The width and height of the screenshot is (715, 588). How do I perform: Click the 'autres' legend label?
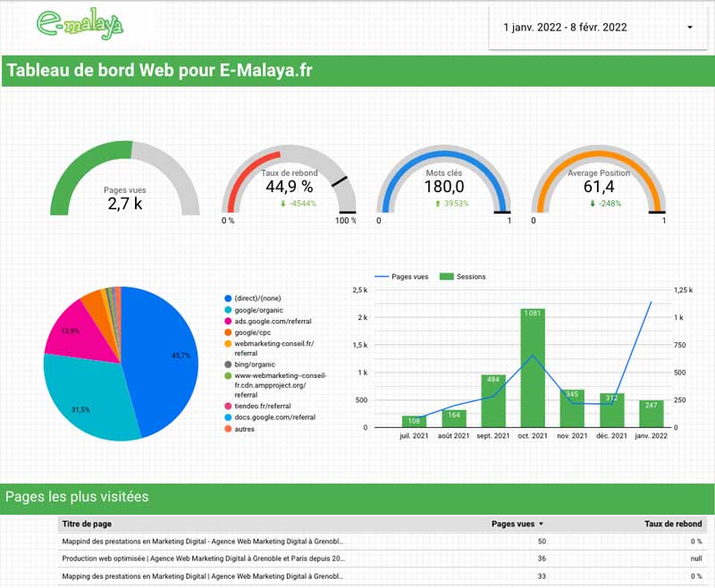click(244, 429)
